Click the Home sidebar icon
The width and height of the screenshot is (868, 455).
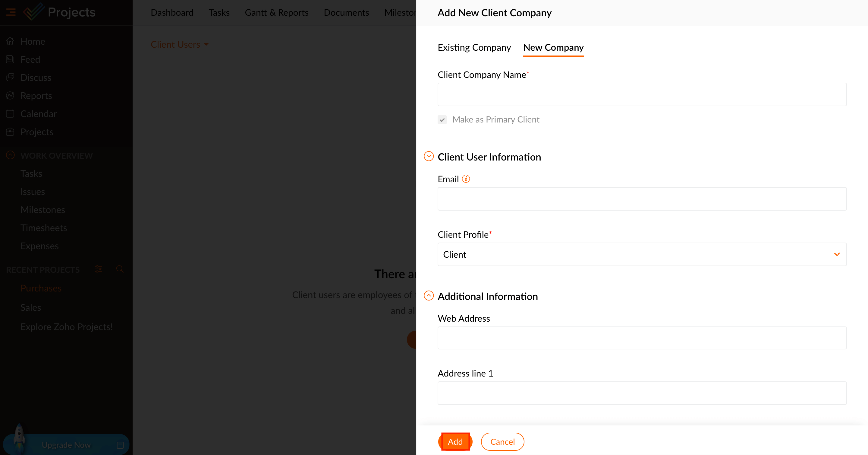[x=10, y=41]
